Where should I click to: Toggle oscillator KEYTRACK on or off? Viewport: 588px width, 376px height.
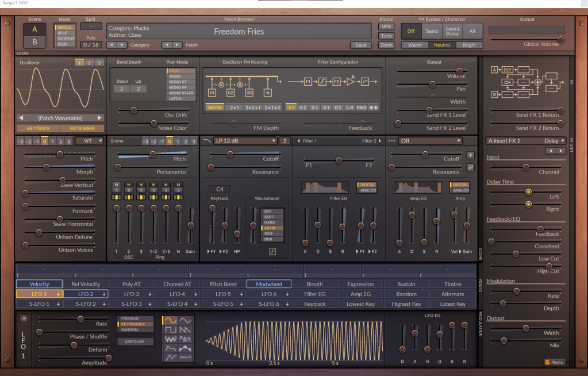coord(38,128)
